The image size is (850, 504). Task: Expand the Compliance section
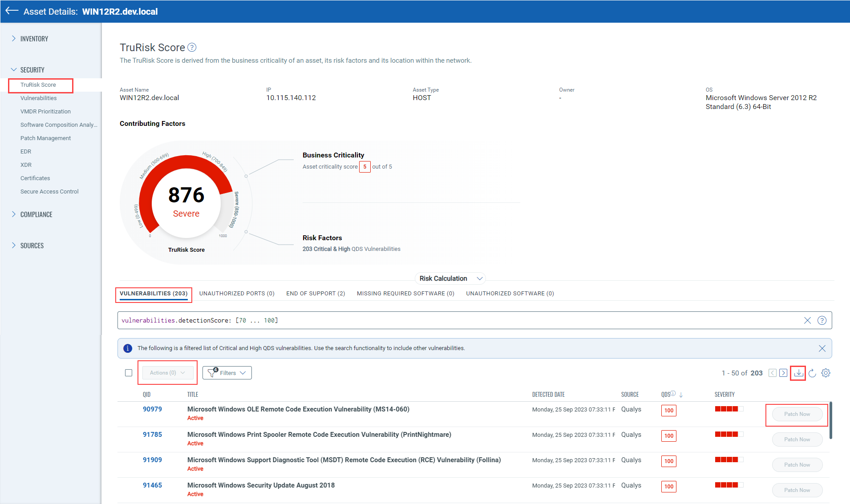coord(32,214)
